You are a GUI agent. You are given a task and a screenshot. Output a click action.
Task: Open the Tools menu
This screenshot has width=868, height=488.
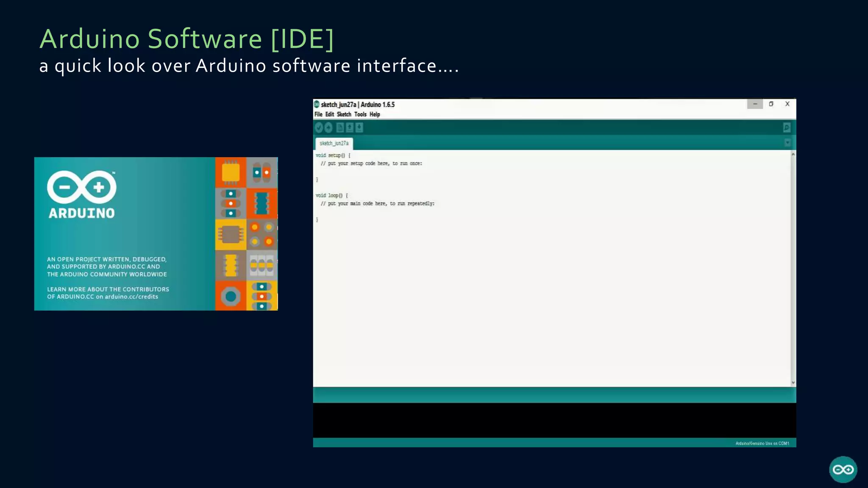pyautogui.click(x=360, y=114)
